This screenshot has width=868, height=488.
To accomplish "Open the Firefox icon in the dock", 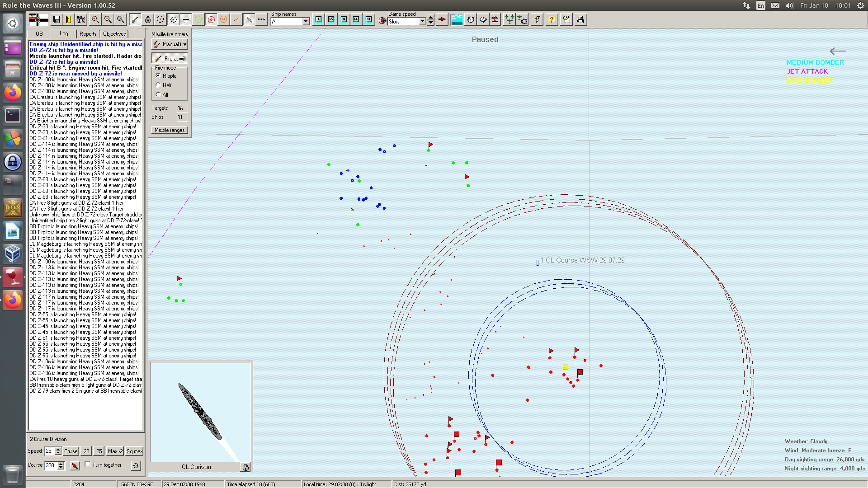I will 13,93.
